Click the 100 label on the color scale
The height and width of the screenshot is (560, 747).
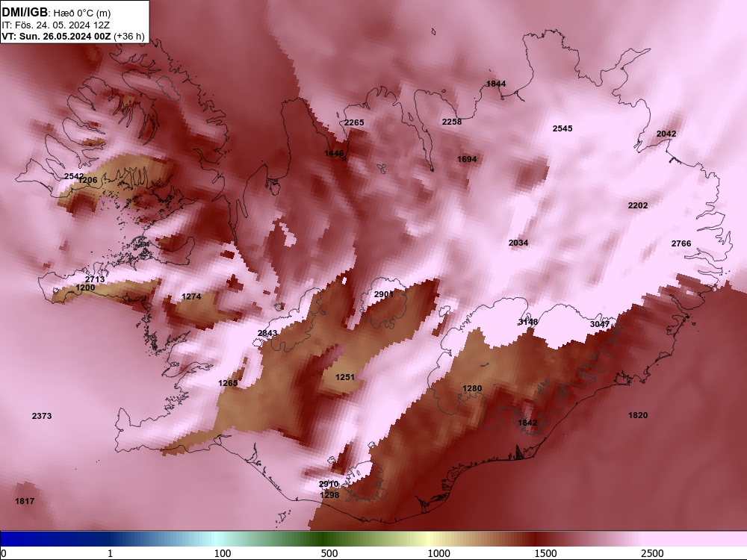223,553
